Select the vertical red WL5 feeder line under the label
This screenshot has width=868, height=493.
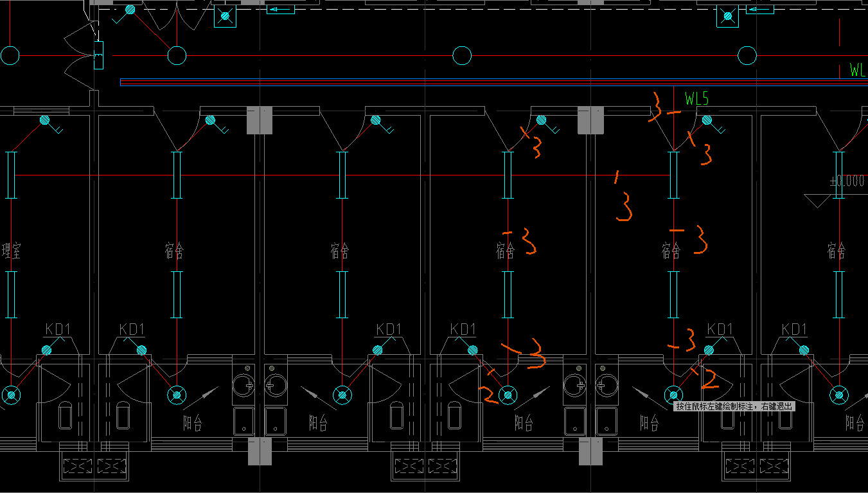[673, 119]
